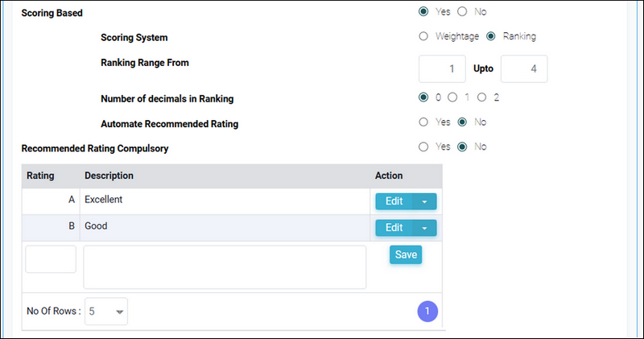Image resolution: width=644 pixels, height=339 pixels.
Task: Click Save to add the new rating
Action: click(x=406, y=254)
